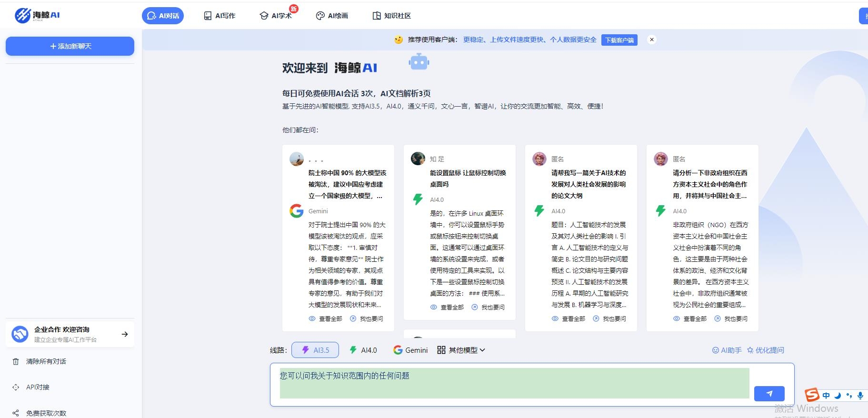Click 我也要问 in the Gemini card
868x418 pixels.
click(x=366, y=318)
